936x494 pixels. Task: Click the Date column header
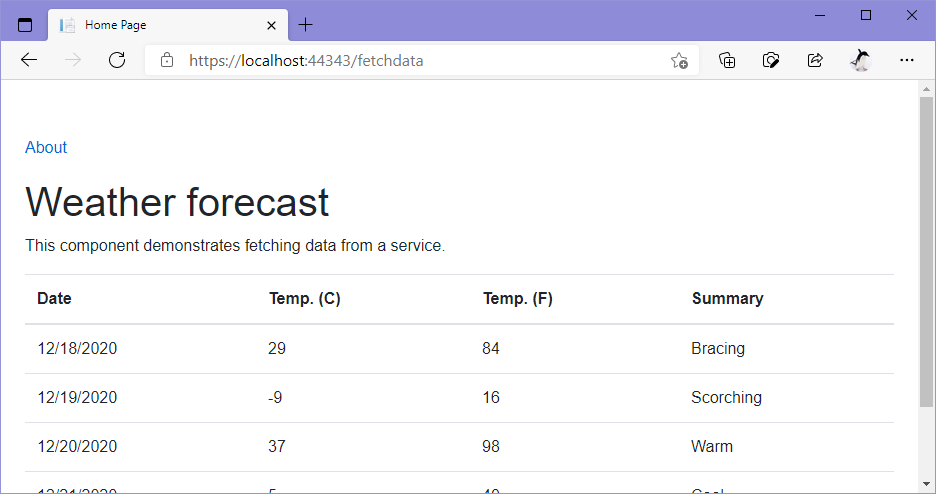(x=54, y=298)
